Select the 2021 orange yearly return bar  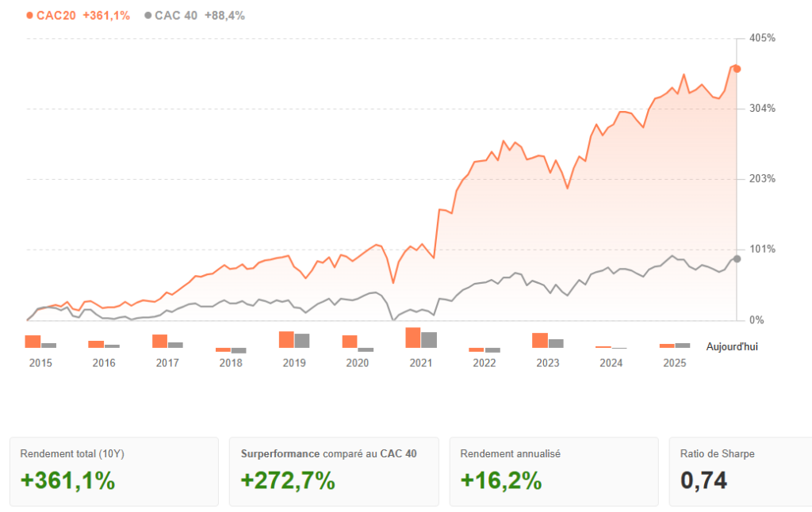413,338
